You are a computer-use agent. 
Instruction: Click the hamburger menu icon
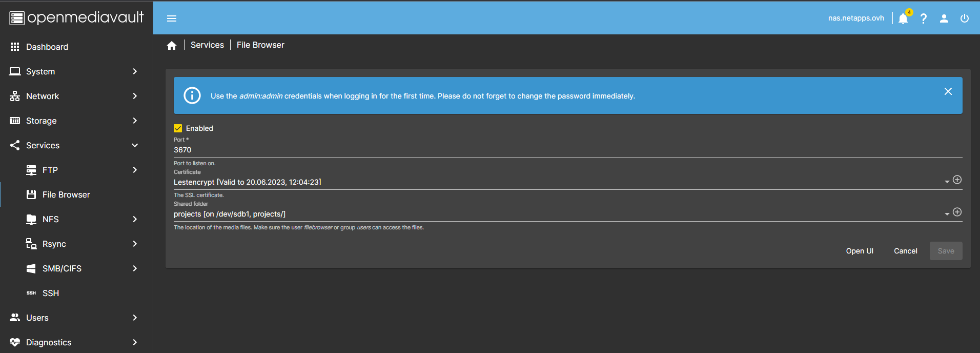point(172,18)
